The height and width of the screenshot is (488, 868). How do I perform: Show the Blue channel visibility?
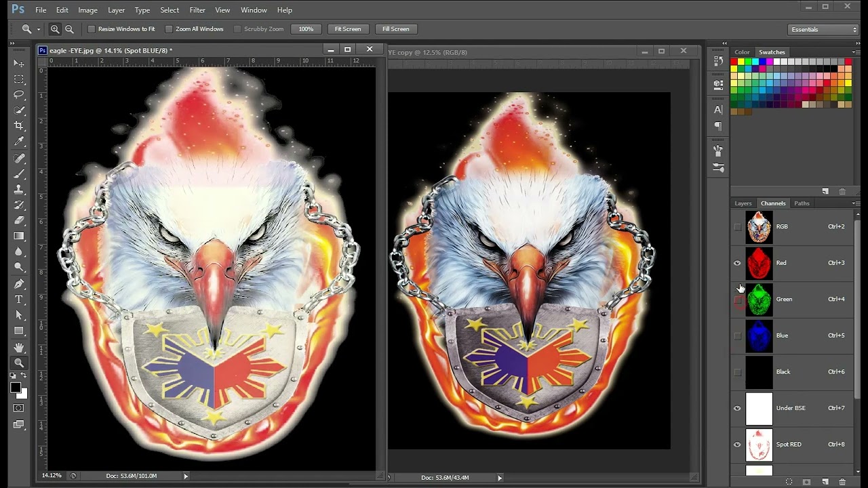coord(738,335)
